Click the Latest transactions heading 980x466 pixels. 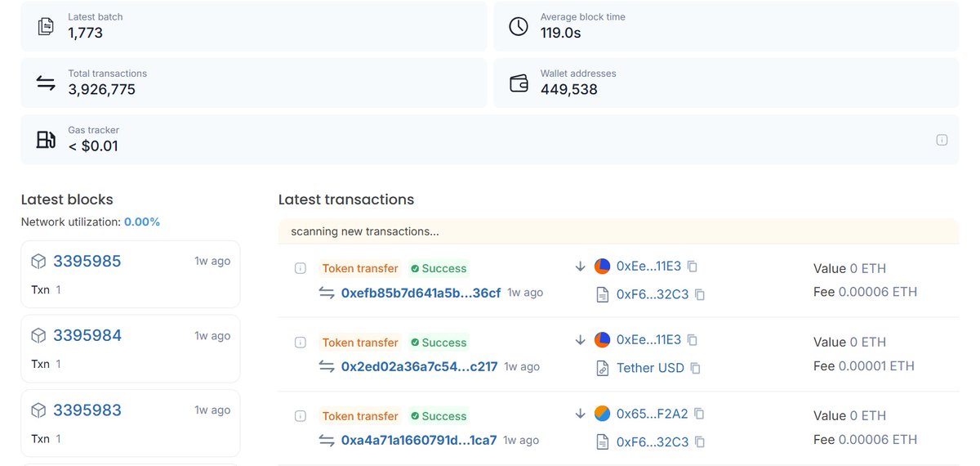click(x=346, y=199)
